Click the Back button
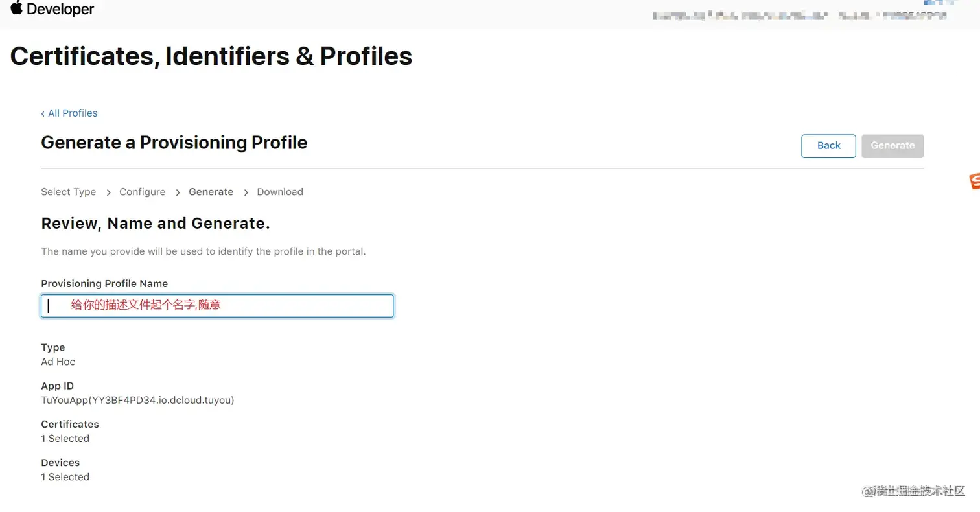980x512 pixels. tap(828, 146)
